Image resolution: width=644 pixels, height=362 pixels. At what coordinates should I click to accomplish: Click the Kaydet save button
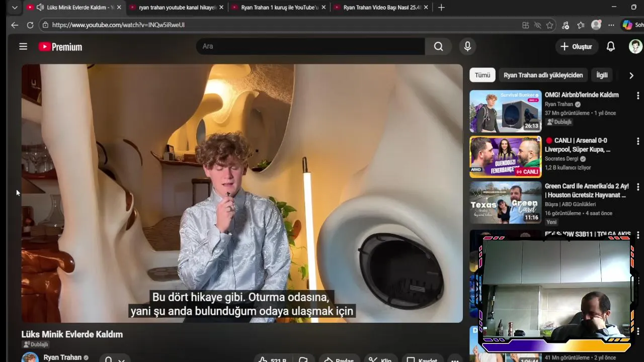click(422, 360)
